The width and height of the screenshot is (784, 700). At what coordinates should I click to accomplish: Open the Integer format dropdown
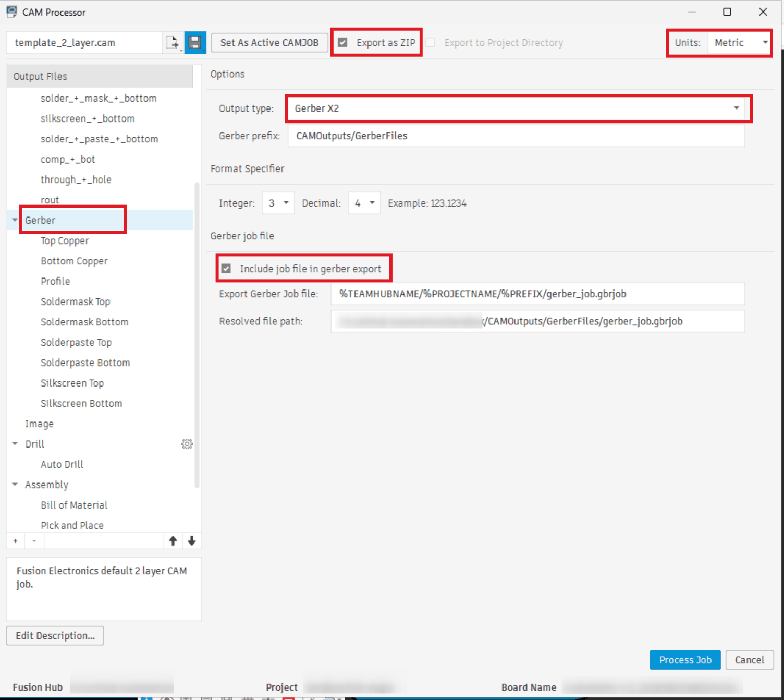[x=278, y=203]
